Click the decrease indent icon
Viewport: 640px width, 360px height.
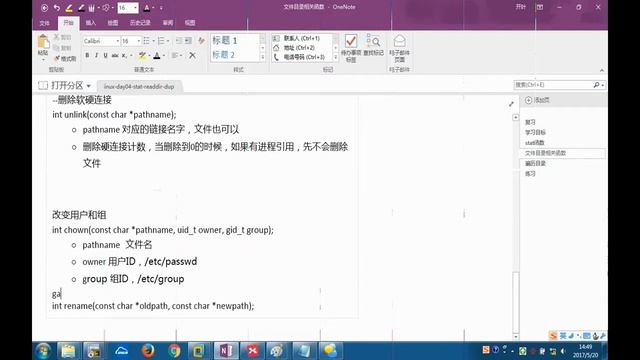(179, 41)
